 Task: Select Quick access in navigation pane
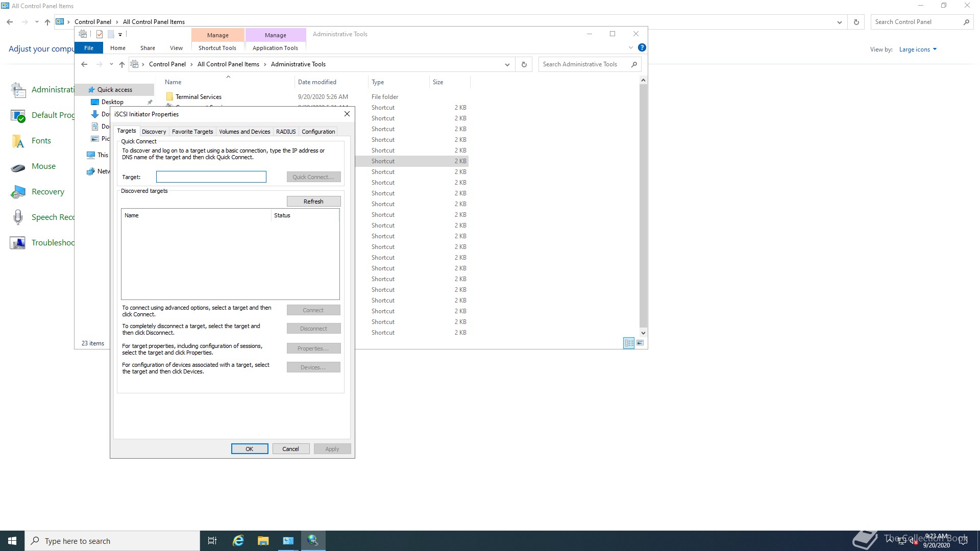[114, 90]
